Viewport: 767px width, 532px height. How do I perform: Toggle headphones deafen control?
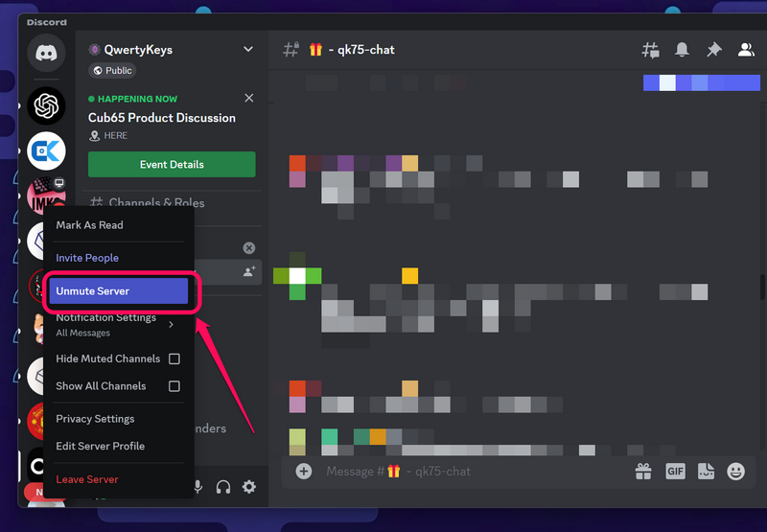(x=223, y=487)
